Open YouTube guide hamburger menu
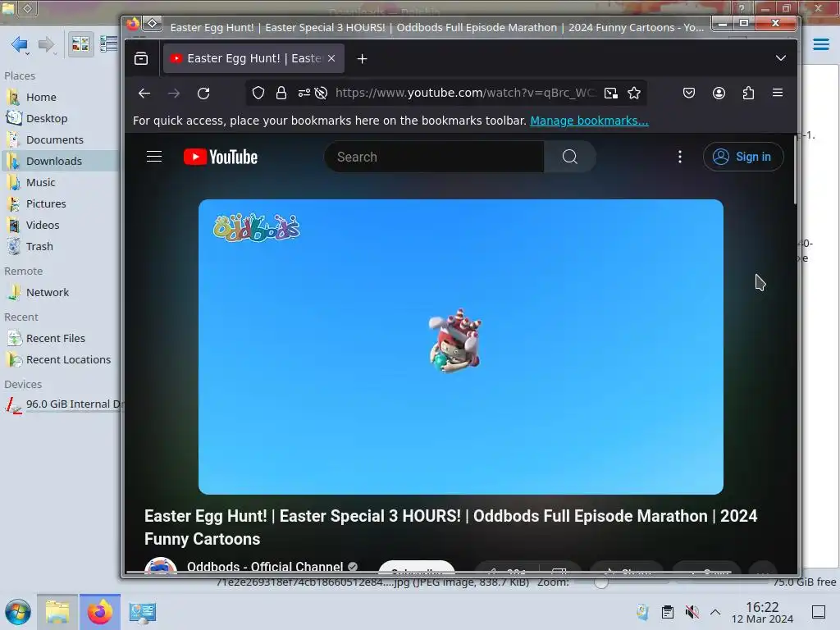Viewport: 840px width, 630px height. (x=154, y=157)
